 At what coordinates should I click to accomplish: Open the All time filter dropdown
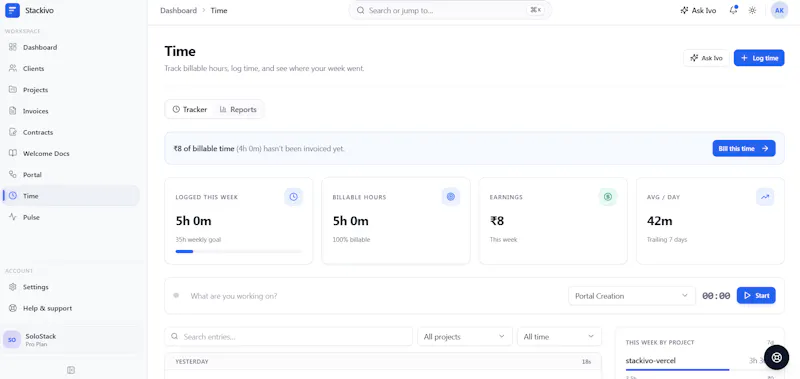[x=559, y=337]
